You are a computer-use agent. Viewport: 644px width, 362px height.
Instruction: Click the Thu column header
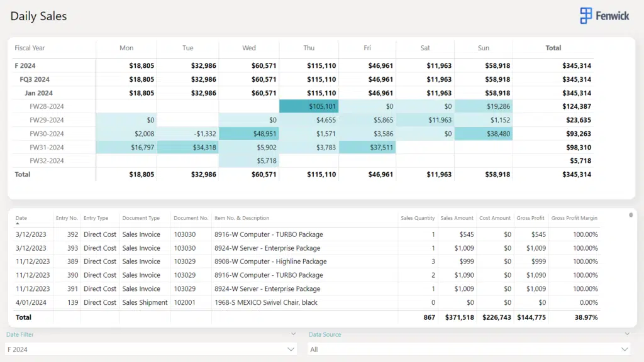309,48
